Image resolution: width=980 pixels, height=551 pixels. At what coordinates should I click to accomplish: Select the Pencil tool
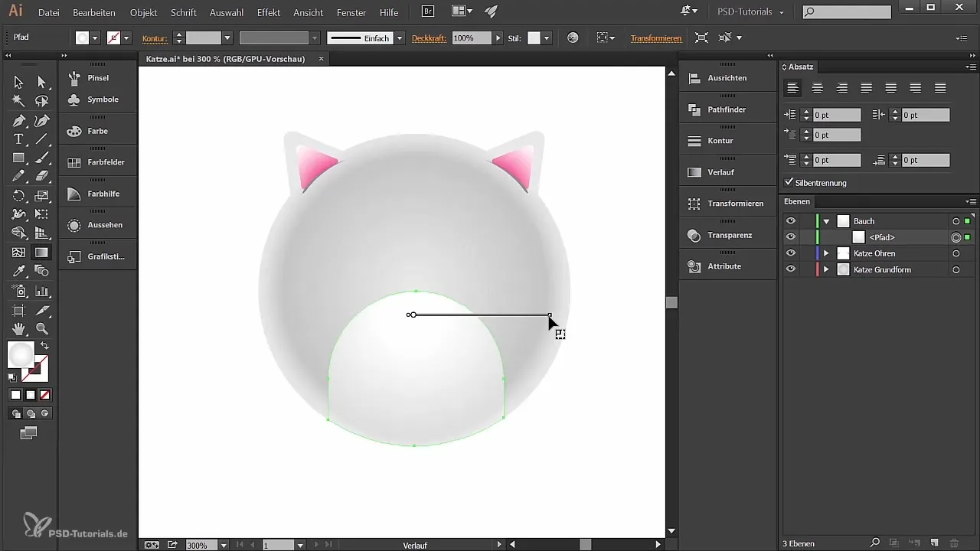[x=18, y=177]
